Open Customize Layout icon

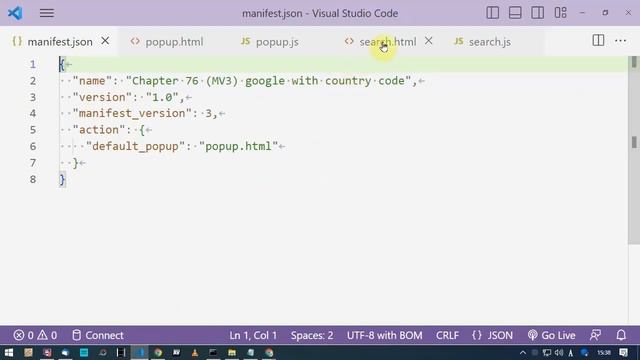(560, 13)
